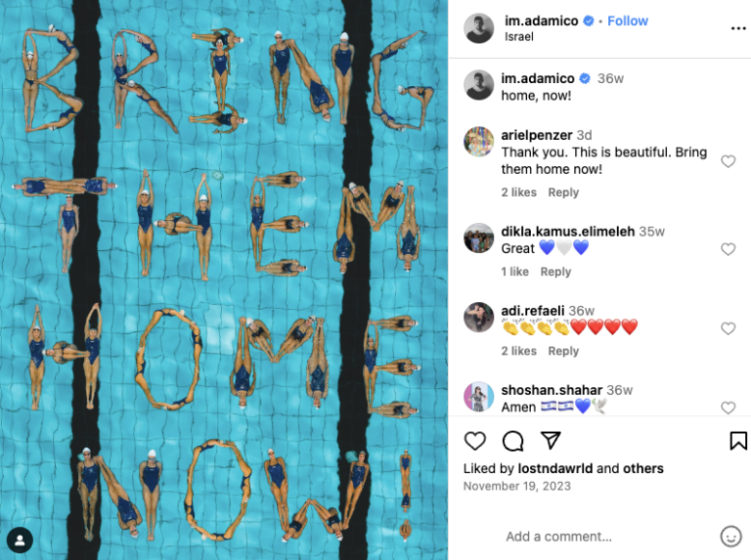This screenshot has width=751, height=560.
Task: View others who liked the post
Action: 642,468
